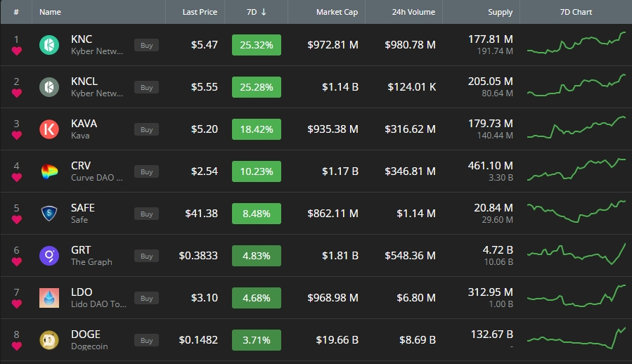The height and width of the screenshot is (364, 632).
Task: Click the Buy button for CRV
Action: 146,171
